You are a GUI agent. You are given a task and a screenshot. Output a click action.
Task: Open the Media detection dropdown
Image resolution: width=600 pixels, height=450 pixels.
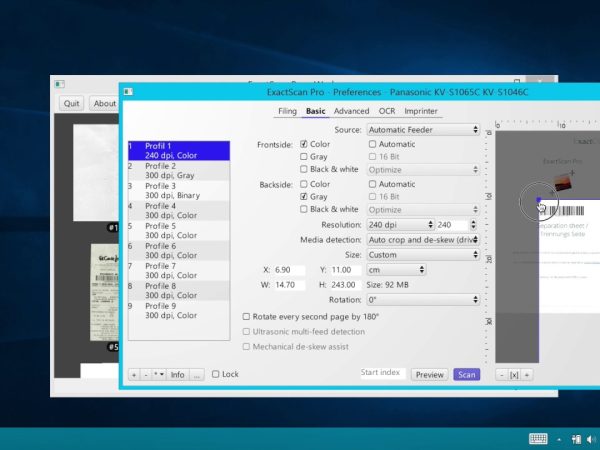[x=423, y=240]
